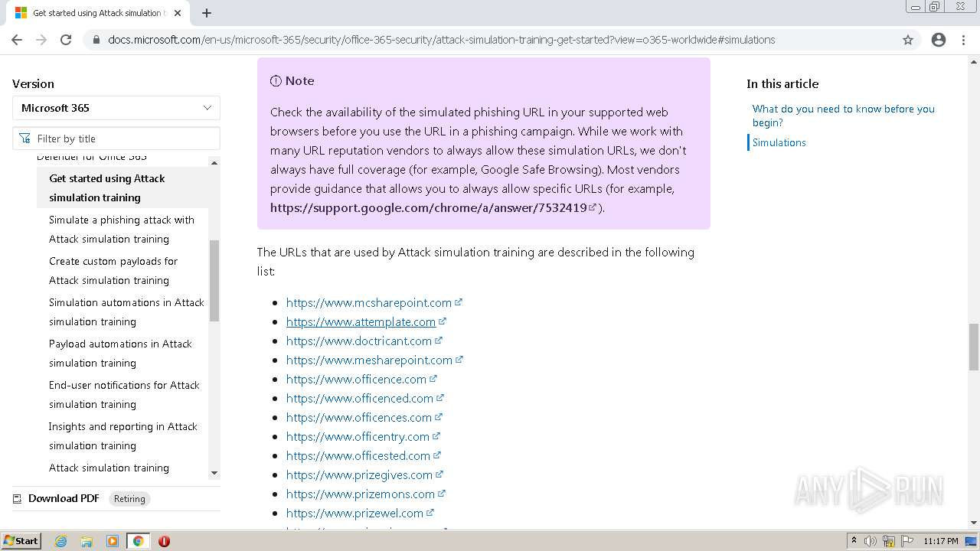The image size is (980, 551).
Task: Bookmark this page with star icon
Action: point(908,40)
